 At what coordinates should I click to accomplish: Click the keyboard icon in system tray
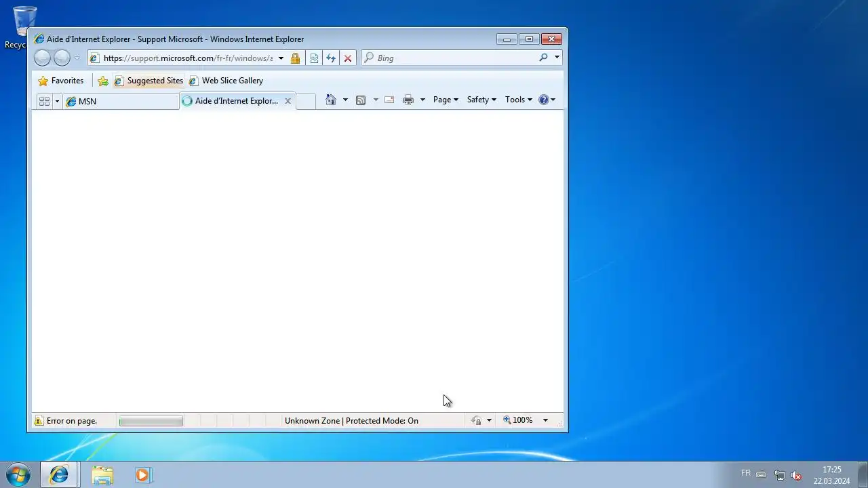coord(762,474)
